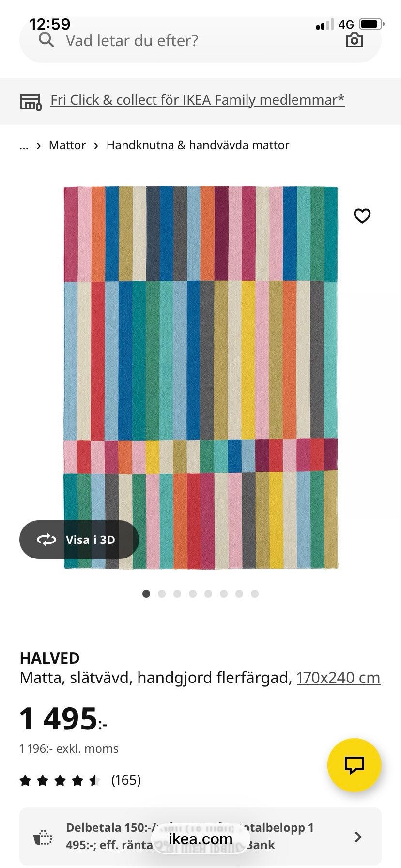Expand collapsed breadcrumb ellipsis

[x=24, y=145]
